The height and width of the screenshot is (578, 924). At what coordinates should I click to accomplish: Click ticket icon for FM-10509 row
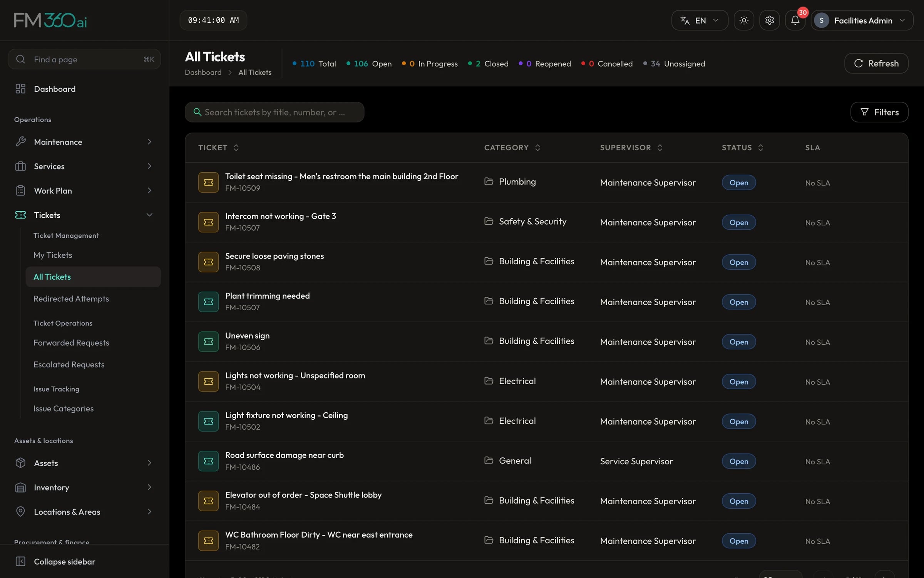click(x=208, y=182)
